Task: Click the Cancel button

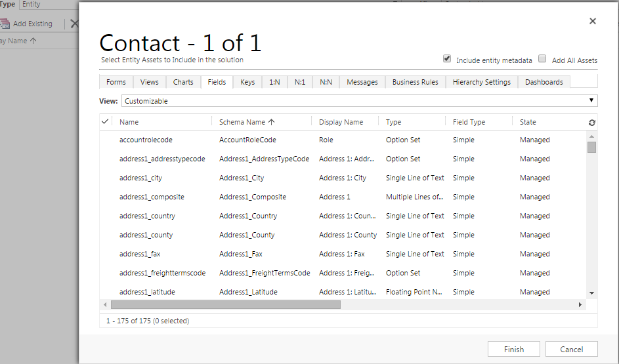Action: click(x=572, y=349)
